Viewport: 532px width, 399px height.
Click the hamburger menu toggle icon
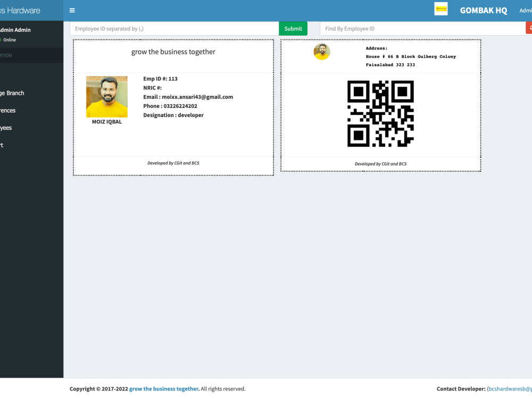pyautogui.click(x=72, y=10)
